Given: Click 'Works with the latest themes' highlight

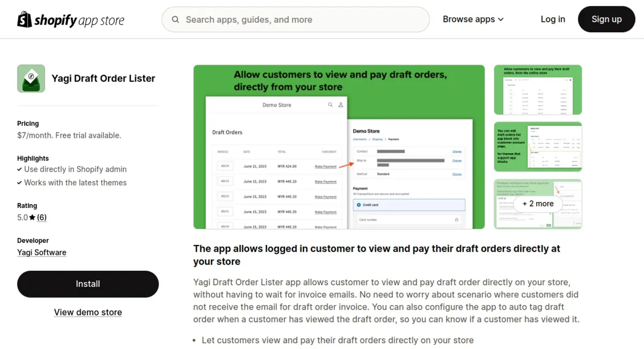Looking at the screenshot, I should coord(75,183).
